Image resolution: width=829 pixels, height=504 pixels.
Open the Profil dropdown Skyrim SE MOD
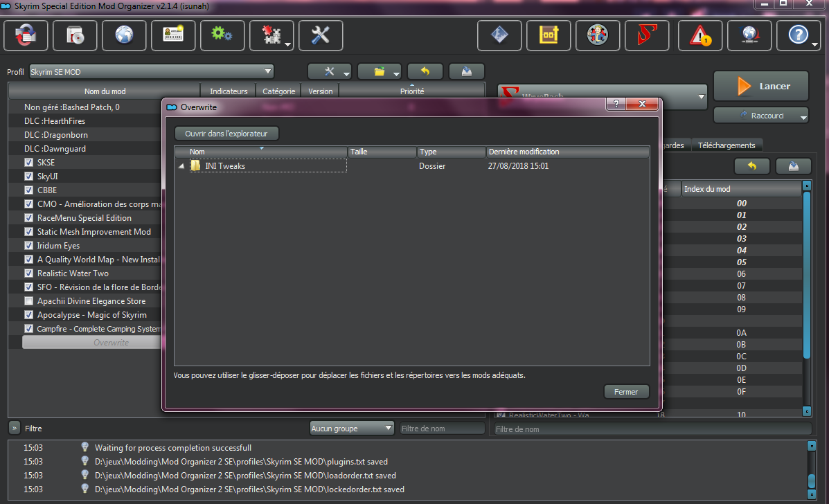coord(151,71)
